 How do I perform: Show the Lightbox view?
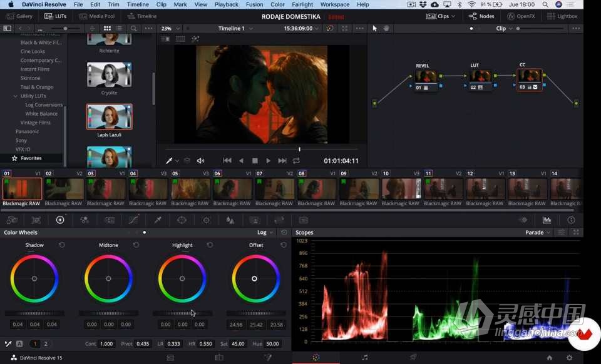pos(562,16)
